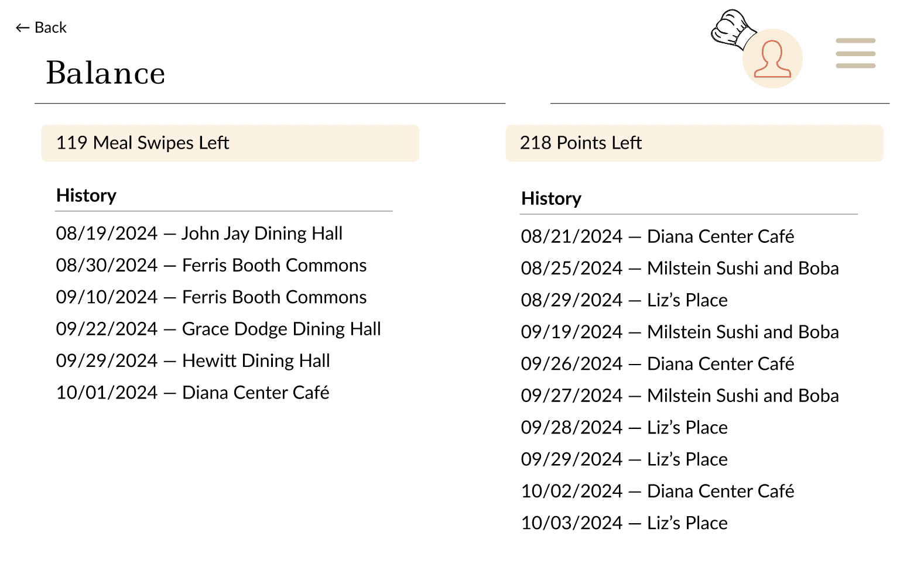Screen dimensions: 924x577
Task: Open the hamburger menu icon
Action: [855, 53]
